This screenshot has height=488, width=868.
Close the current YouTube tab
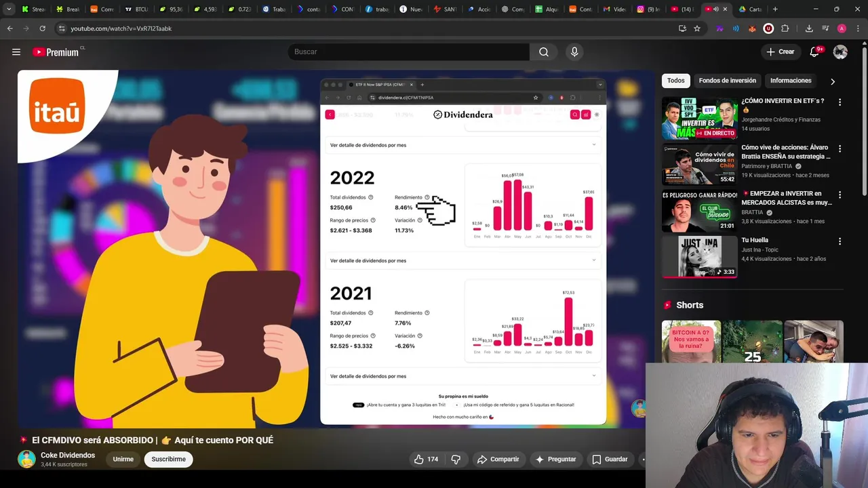[725, 9]
